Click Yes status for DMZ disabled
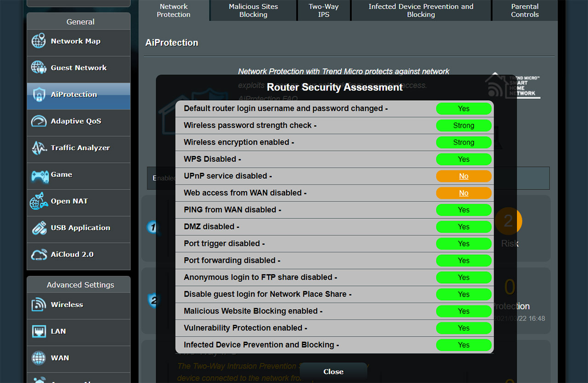 pos(464,227)
